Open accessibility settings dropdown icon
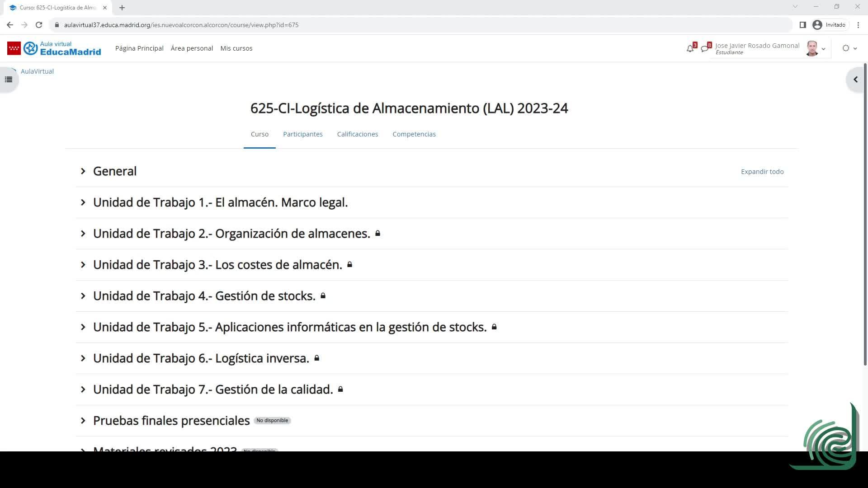This screenshot has height=488, width=868. tap(849, 48)
